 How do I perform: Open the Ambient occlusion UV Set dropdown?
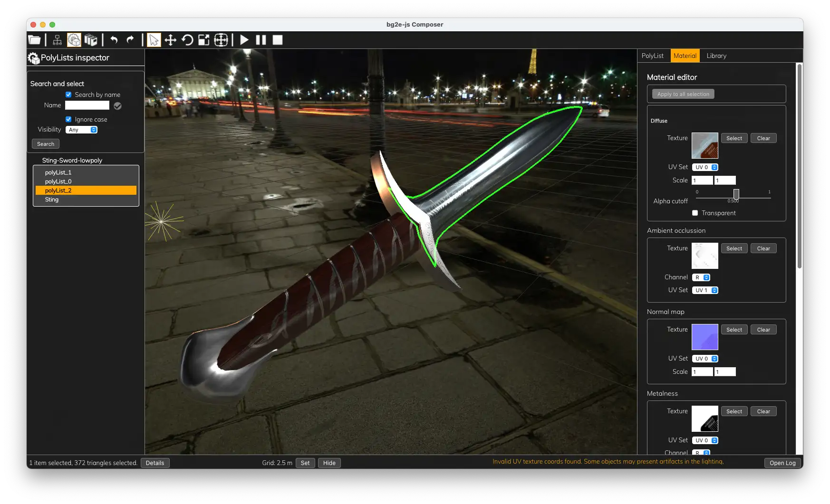[x=705, y=290]
